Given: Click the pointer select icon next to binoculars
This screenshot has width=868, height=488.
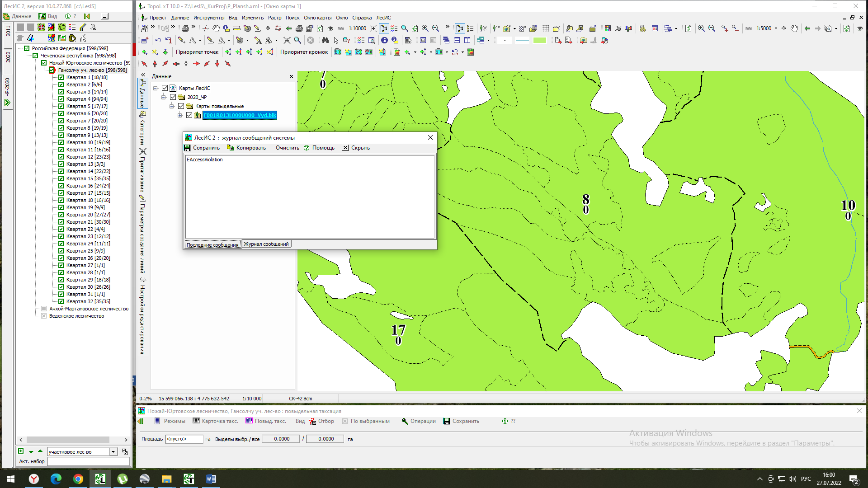Looking at the screenshot, I should (x=336, y=40).
